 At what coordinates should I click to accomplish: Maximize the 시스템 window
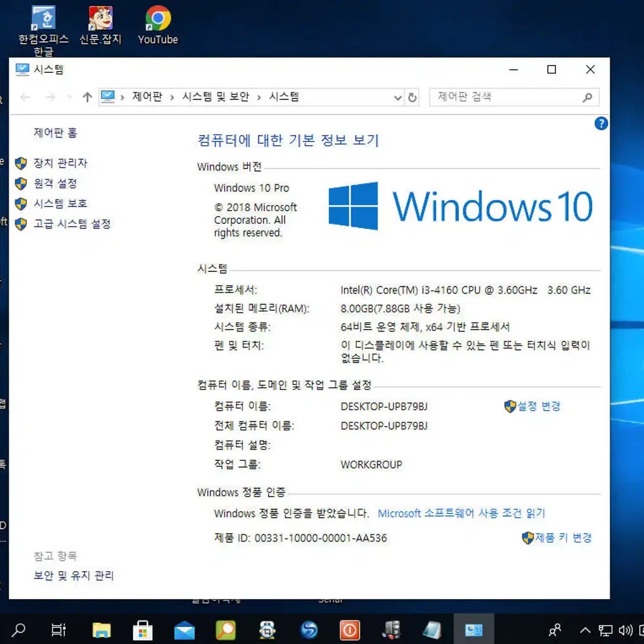551,70
